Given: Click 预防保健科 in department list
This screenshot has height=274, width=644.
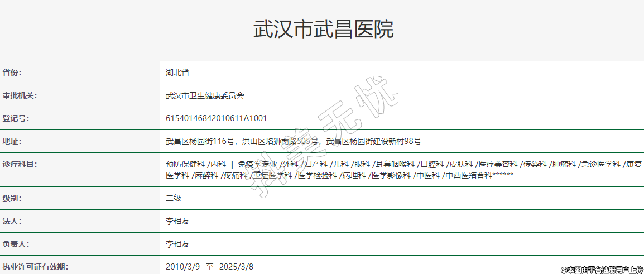Looking at the screenshot, I should pos(185,164).
